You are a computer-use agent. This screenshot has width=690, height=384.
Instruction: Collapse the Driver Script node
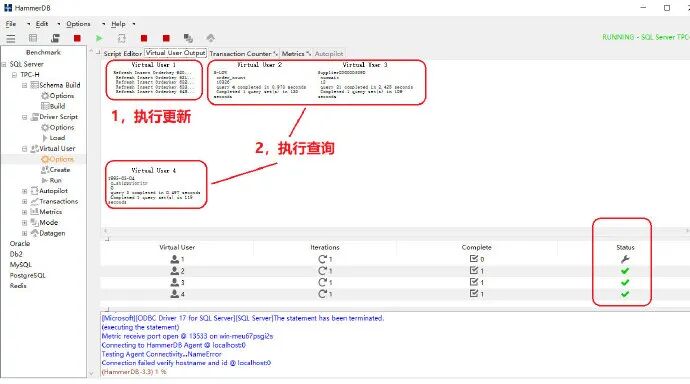point(25,117)
